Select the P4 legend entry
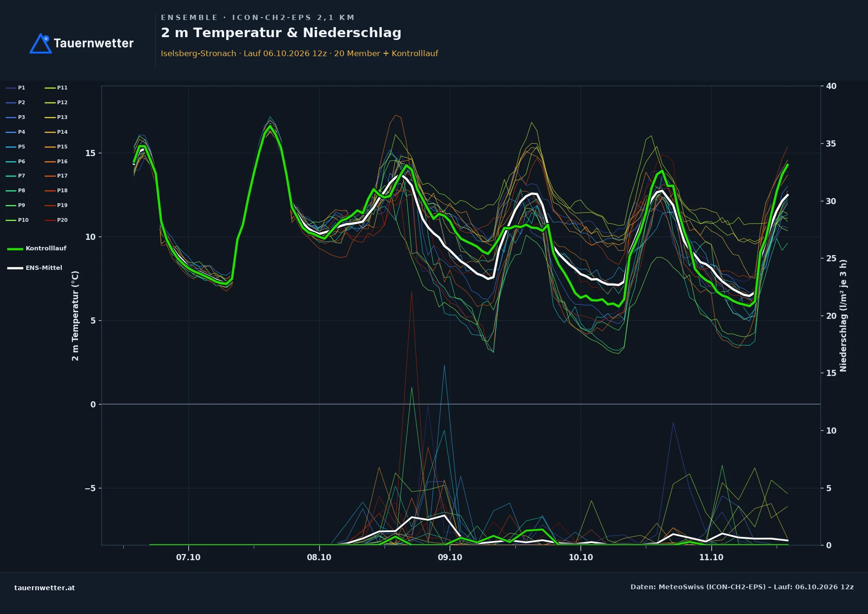 (16, 132)
